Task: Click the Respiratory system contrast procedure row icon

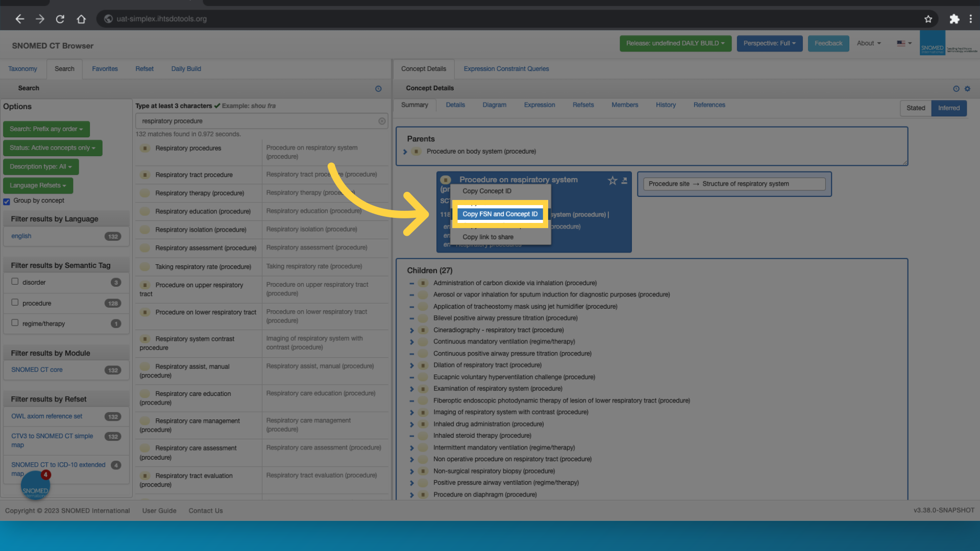Action: [x=145, y=339]
